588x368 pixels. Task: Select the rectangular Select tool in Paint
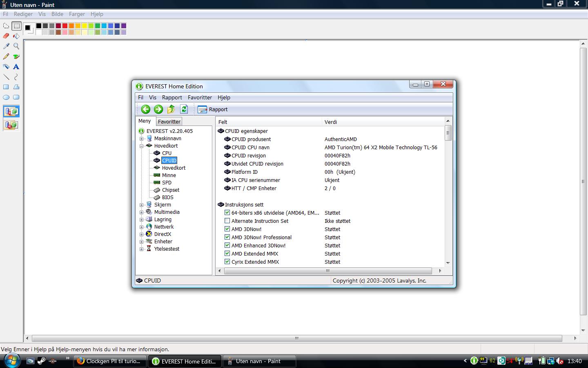16,26
